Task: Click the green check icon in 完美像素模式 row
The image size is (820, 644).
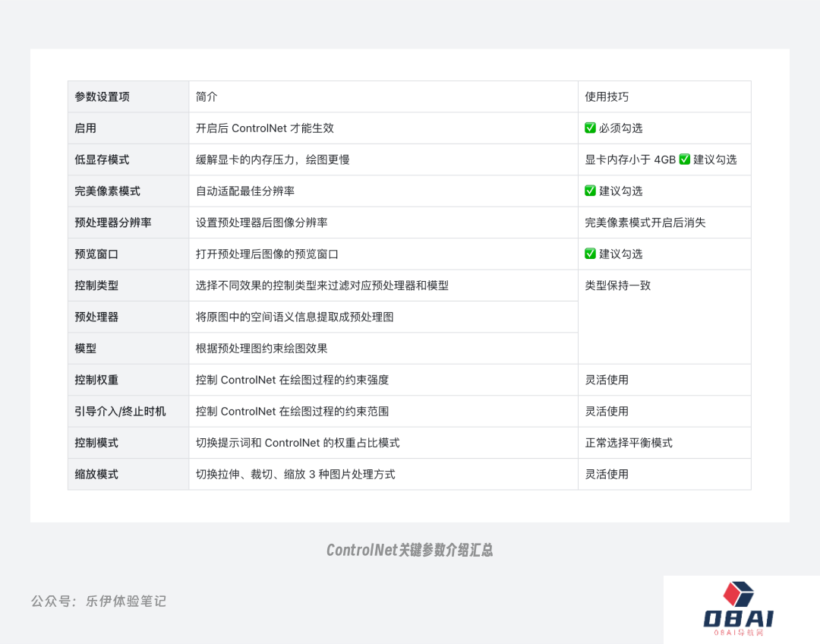Action: [590, 191]
